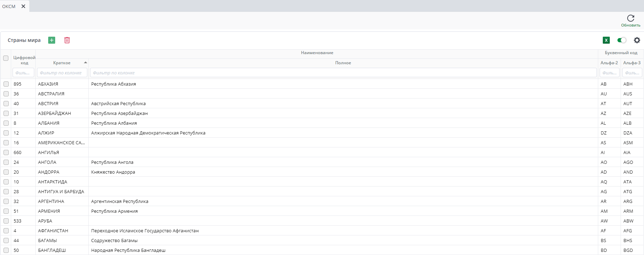Screen dimensions: 644x255
Task: Click the red trash delete icon
Action: coord(67,40)
